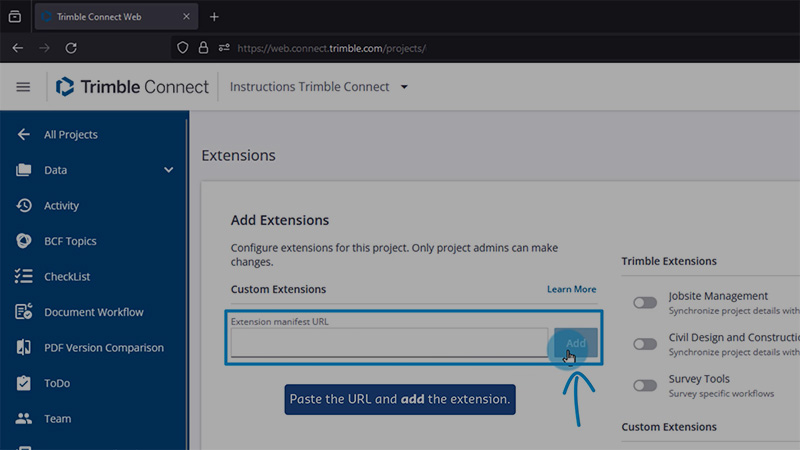The width and height of the screenshot is (800, 450).
Task: Click the Data folder icon
Action: [23, 170]
